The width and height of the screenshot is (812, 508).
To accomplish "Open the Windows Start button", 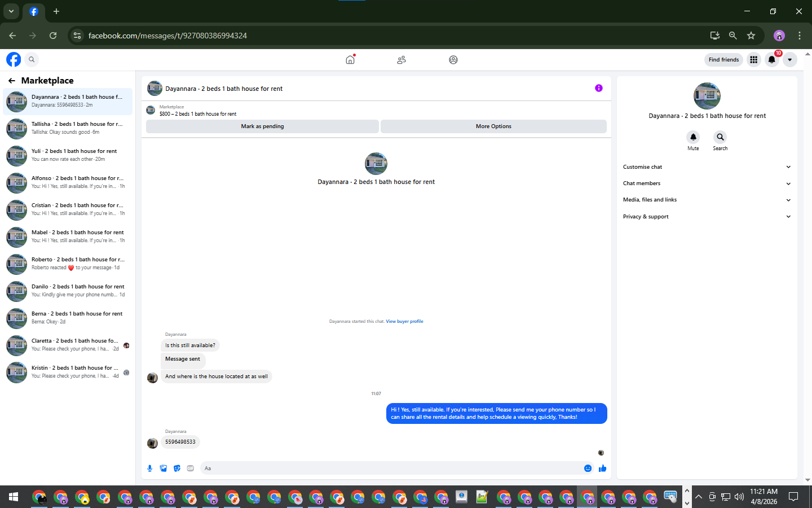I will [x=14, y=497].
